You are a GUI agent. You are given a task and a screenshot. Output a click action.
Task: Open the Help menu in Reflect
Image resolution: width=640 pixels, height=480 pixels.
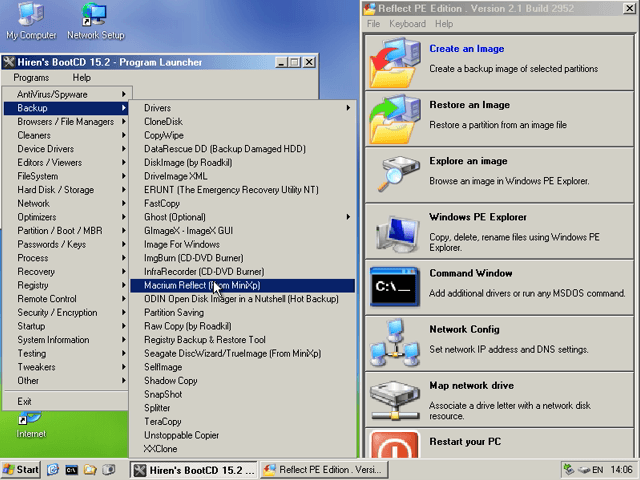pos(444,24)
